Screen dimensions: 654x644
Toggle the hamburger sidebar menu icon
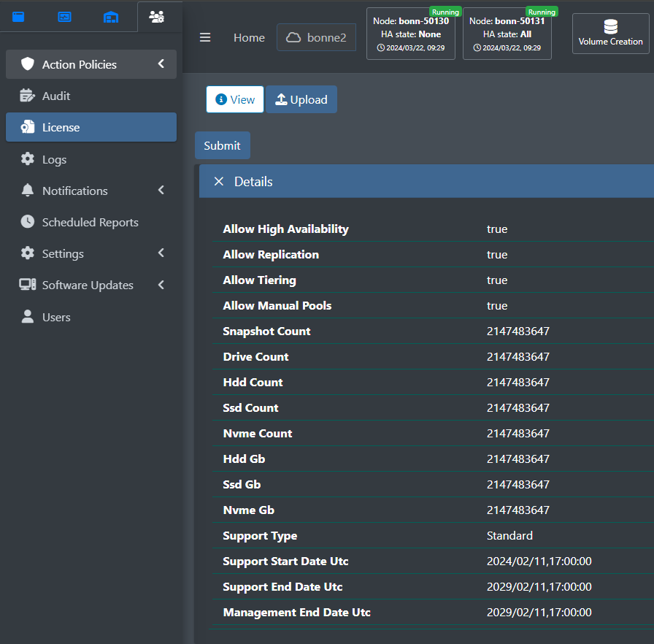pos(205,37)
